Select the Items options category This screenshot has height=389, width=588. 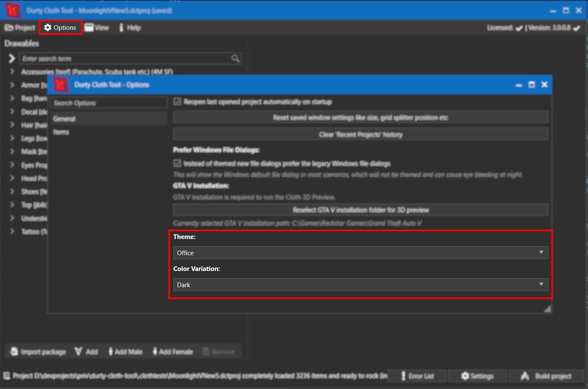point(61,132)
